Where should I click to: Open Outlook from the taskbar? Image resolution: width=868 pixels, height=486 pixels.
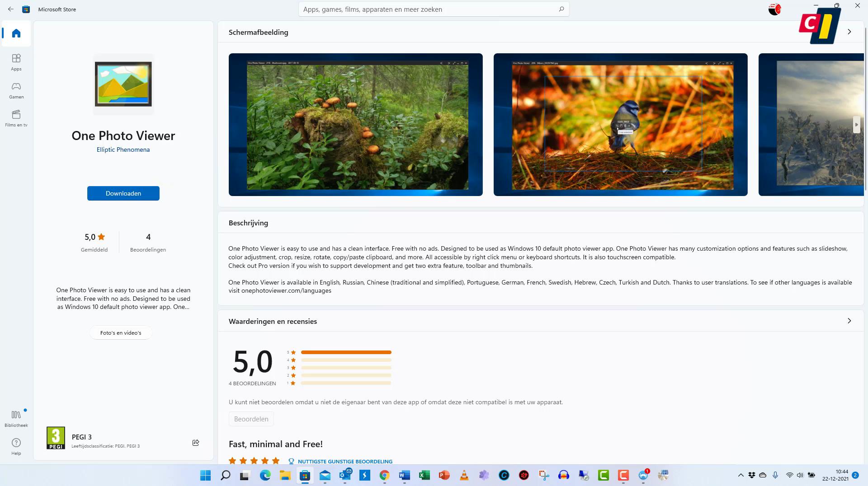344,475
